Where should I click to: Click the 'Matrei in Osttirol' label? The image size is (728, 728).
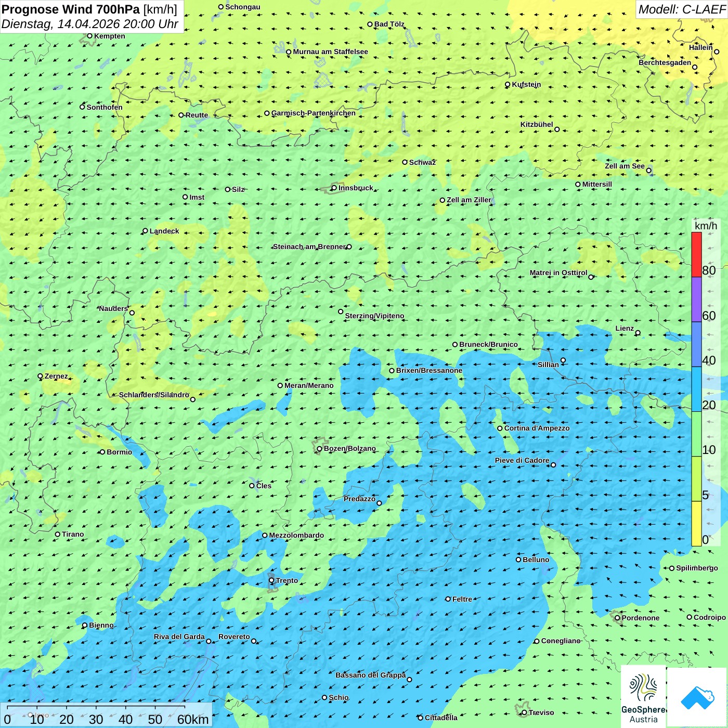(x=558, y=272)
